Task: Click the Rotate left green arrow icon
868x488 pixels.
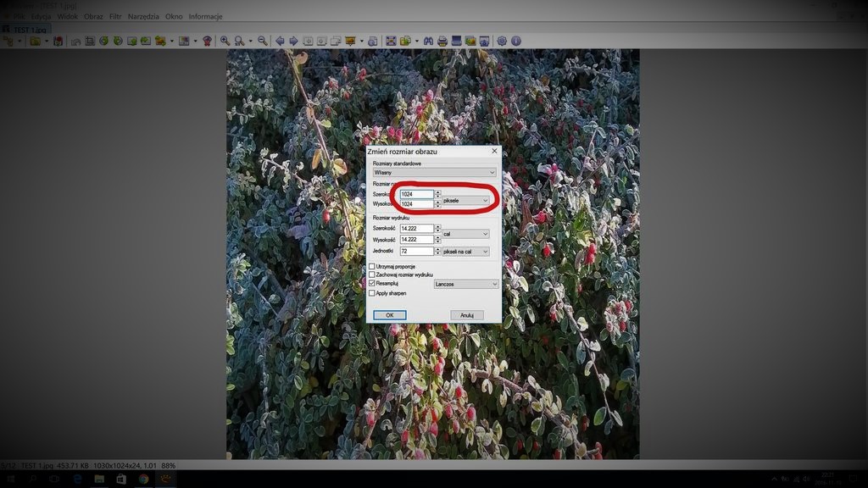Action: point(103,41)
